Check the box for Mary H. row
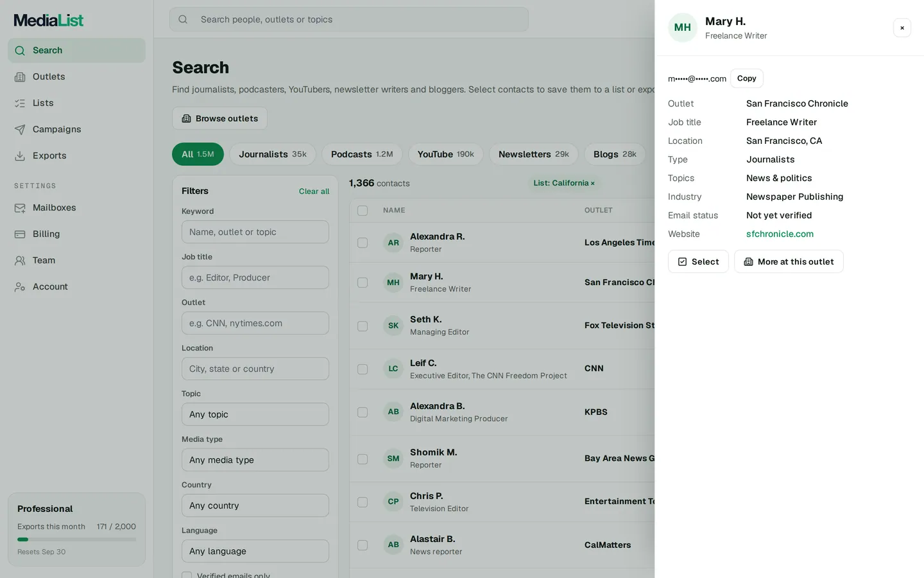The height and width of the screenshot is (578, 924). coord(363,283)
